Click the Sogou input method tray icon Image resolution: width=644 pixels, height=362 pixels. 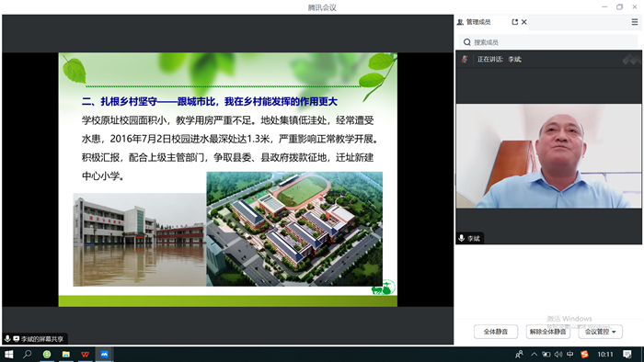[584, 355]
